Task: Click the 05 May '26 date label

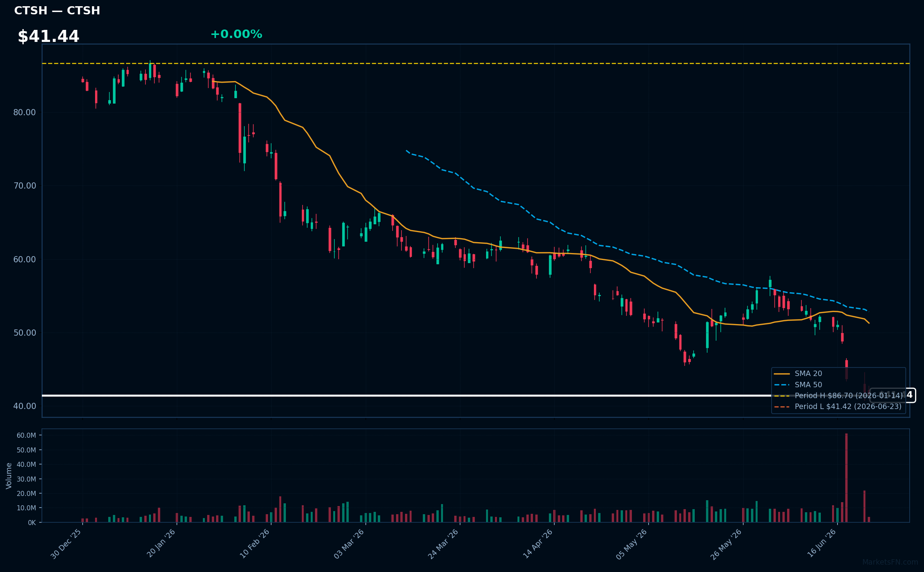Action: click(632, 544)
